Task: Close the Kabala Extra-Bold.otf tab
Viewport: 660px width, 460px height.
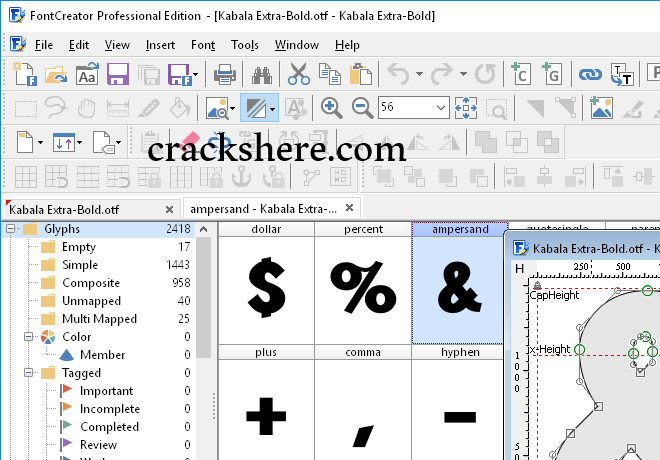Action: coord(169,209)
